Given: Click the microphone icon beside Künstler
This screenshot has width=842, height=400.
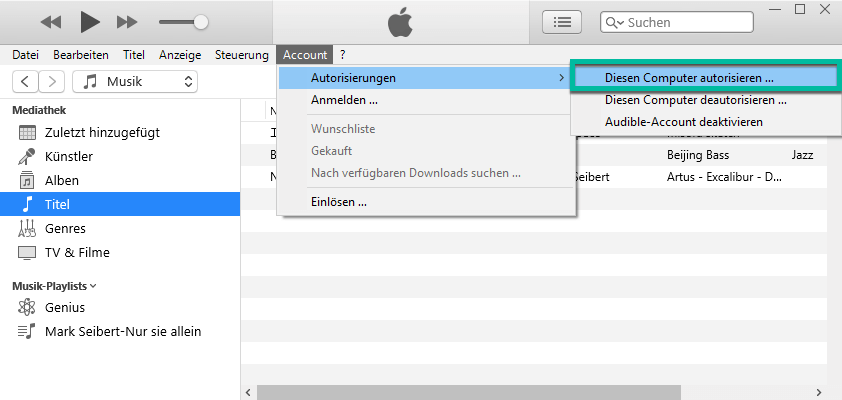Looking at the screenshot, I should click(x=26, y=156).
